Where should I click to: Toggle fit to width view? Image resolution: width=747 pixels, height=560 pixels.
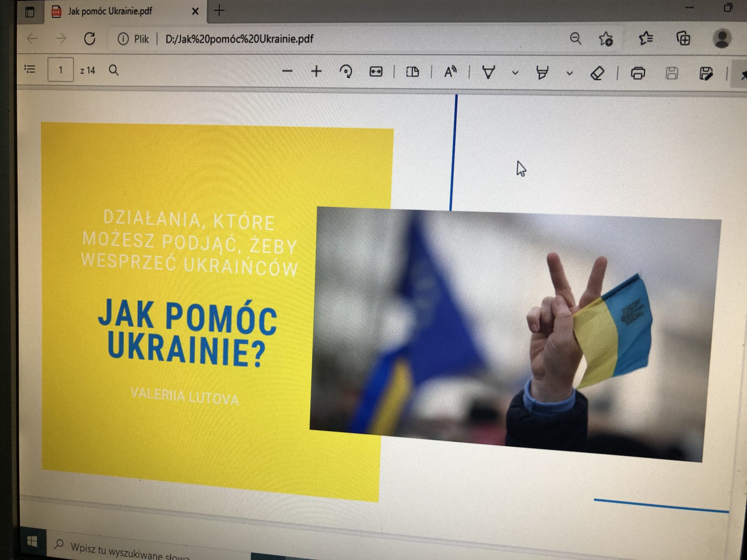(x=376, y=71)
